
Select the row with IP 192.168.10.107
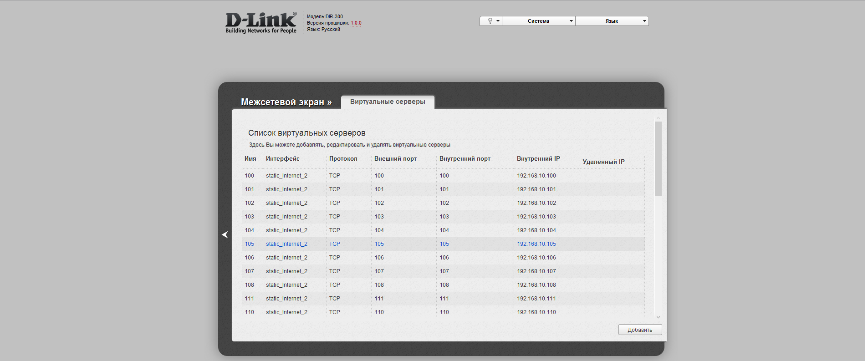(536, 271)
